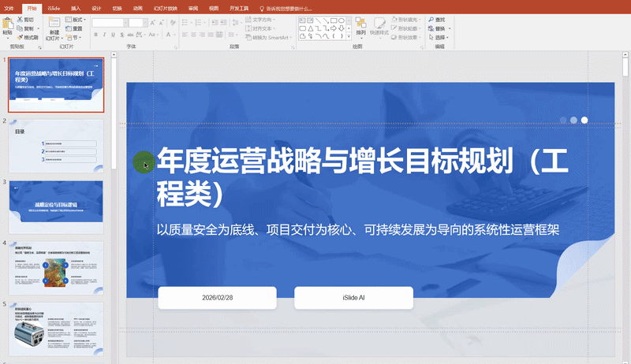631x364 pixels.
Task: Open the Align Text (对齐文本) dropdown
Action: tap(260, 28)
